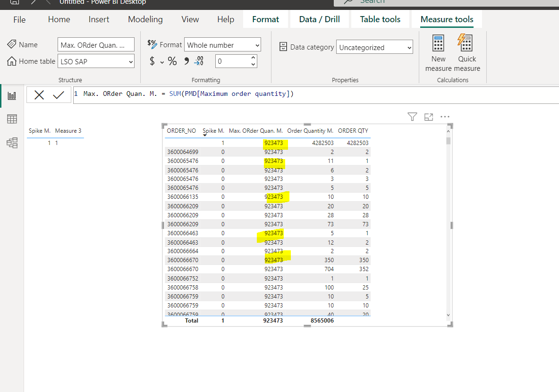Click the Home table house icon
This screenshot has width=559, height=392.
[11, 61]
